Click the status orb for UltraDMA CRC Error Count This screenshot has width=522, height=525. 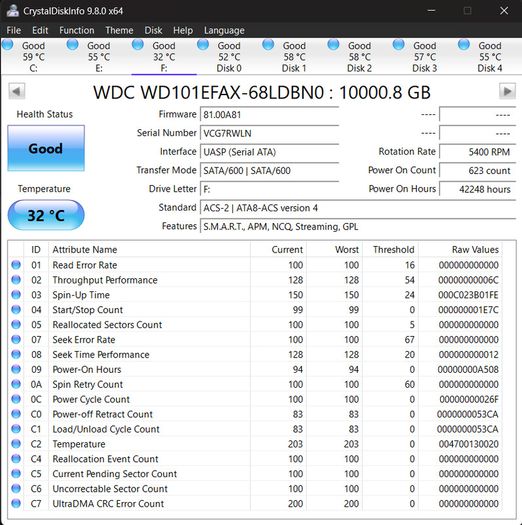click(x=16, y=503)
